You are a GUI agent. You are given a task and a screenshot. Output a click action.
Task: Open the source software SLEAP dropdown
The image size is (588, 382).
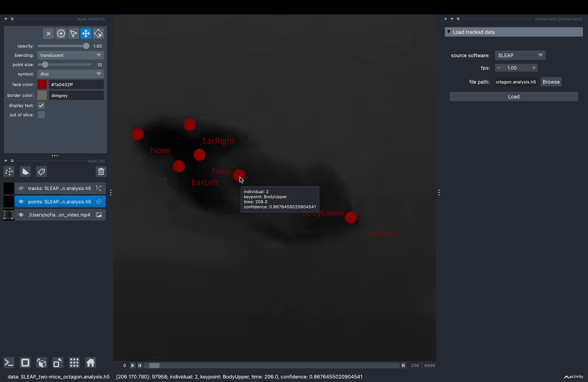tap(520, 55)
